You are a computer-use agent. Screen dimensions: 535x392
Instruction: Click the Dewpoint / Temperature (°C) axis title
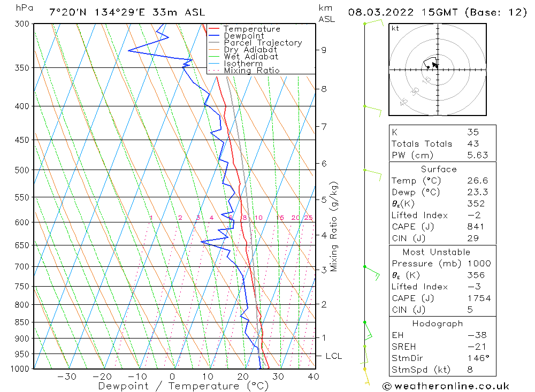coord(183,386)
